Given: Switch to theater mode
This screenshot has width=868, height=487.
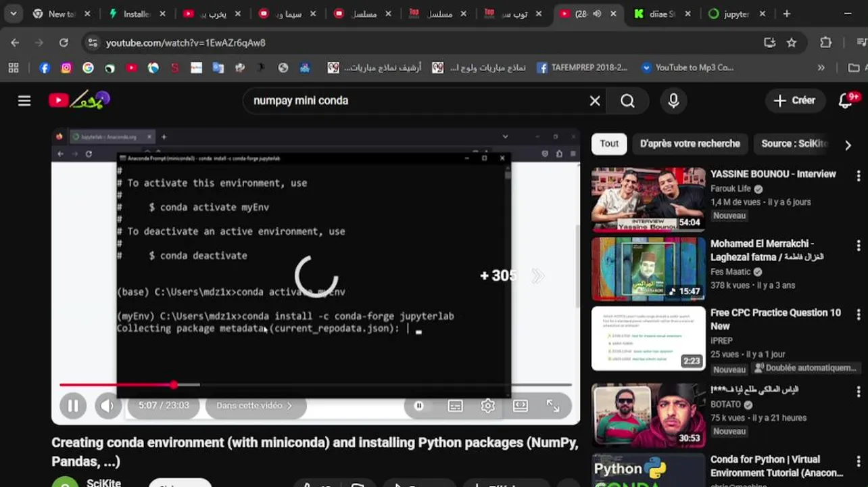Looking at the screenshot, I should [520, 406].
